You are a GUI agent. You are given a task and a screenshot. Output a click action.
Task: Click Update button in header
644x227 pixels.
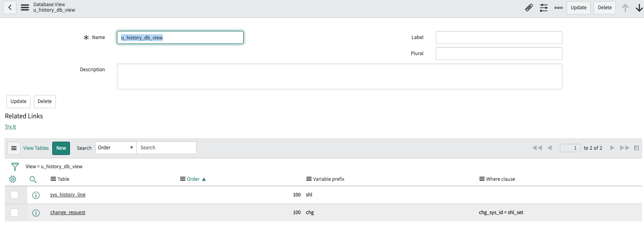pos(578,8)
